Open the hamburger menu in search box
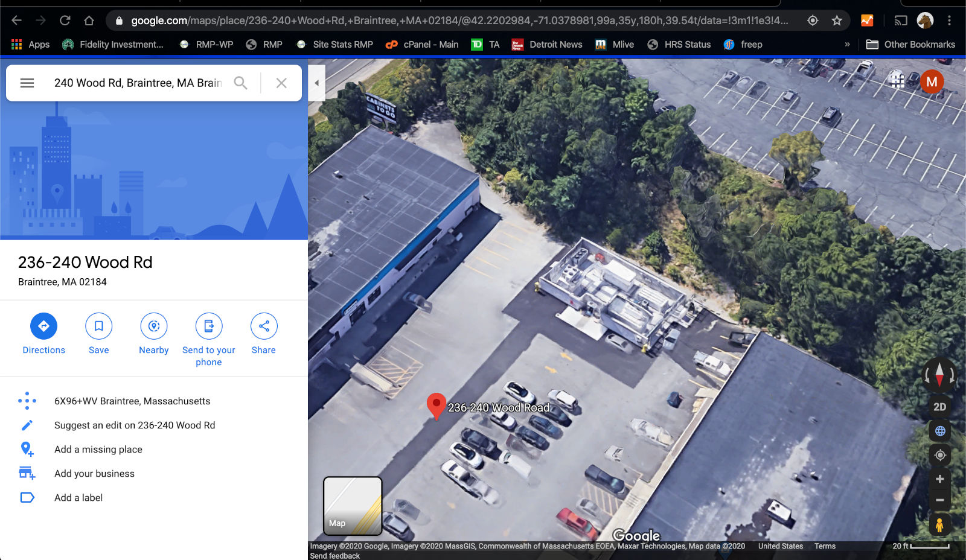Viewport: 966px width, 560px height. (27, 83)
